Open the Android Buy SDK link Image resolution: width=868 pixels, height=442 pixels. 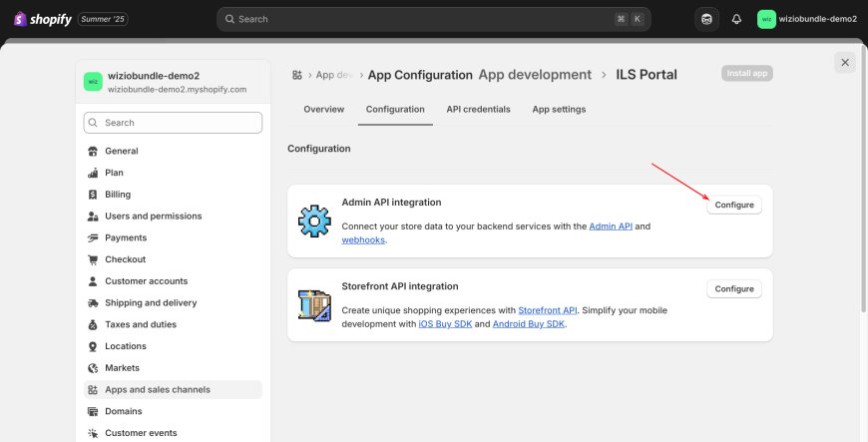tap(529, 324)
